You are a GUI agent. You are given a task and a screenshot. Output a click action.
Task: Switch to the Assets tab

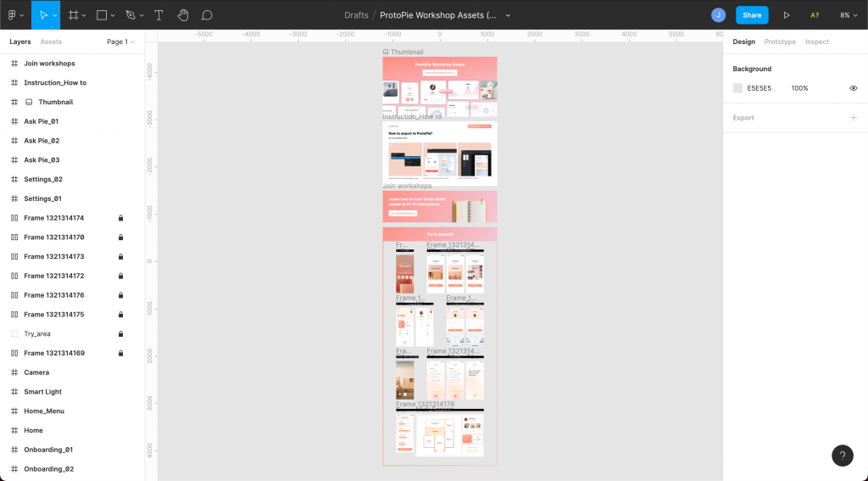click(51, 42)
